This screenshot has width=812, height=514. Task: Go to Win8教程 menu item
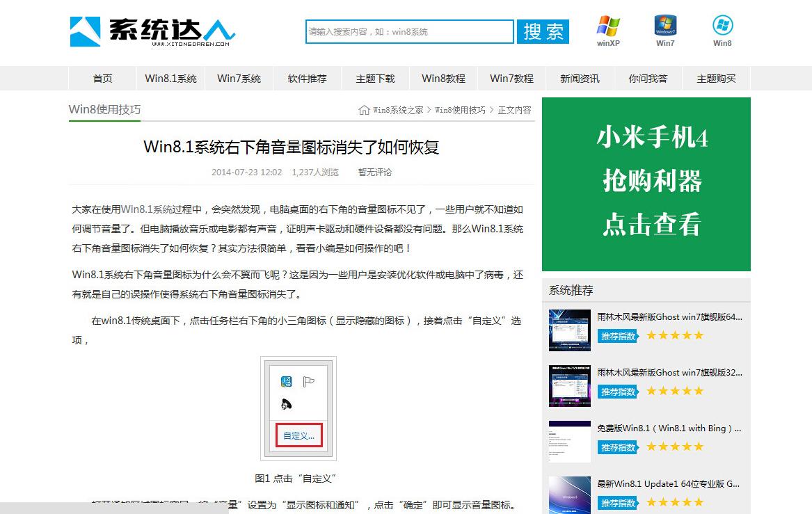(x=443, y=79)
